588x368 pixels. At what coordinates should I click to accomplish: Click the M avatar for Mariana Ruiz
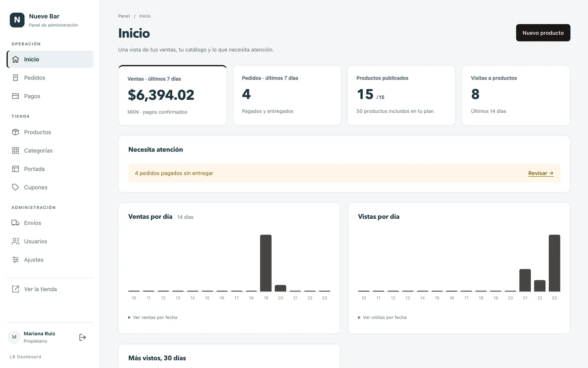coord(14,337)
